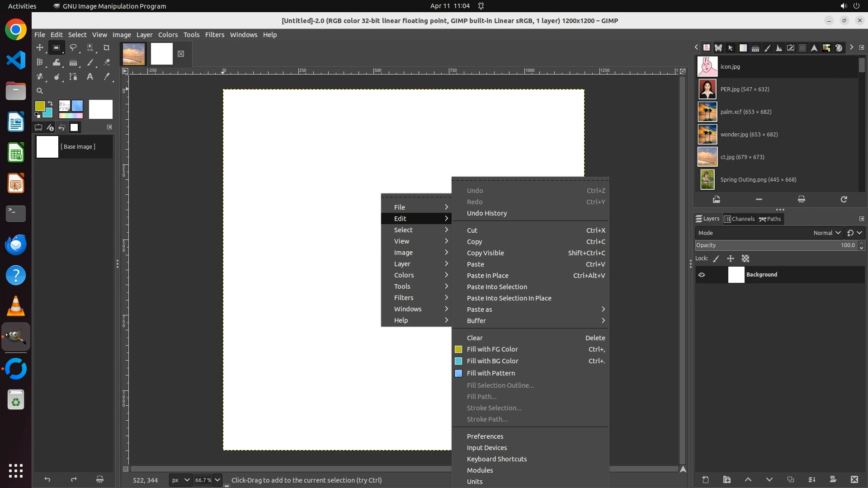Open the layer Mode Normal dropdown
Screen dimensions: 868x488
pos(827,233)
